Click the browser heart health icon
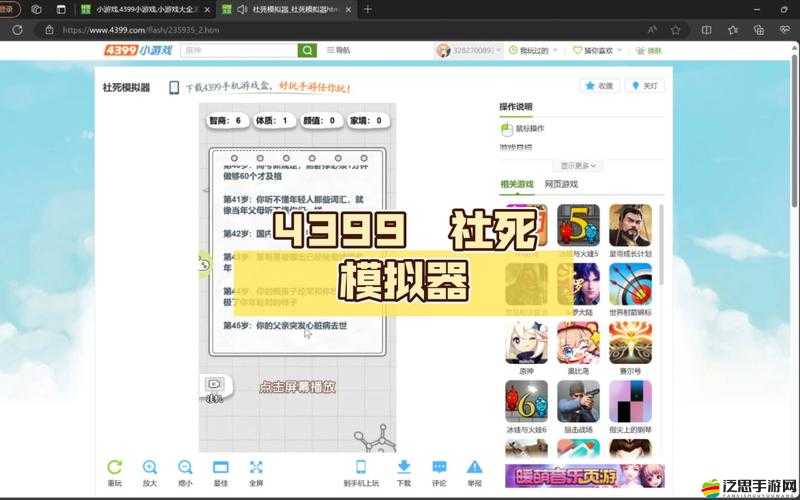 pos(785,30)
